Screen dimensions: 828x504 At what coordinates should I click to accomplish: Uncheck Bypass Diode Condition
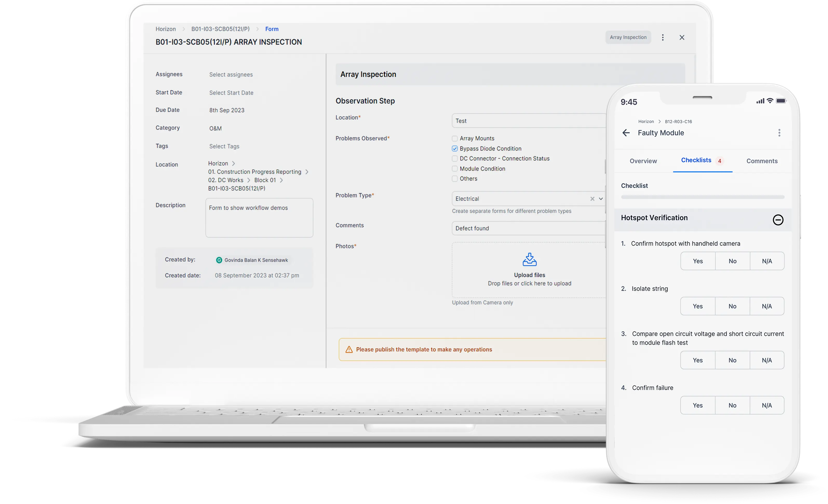[455, 148]
